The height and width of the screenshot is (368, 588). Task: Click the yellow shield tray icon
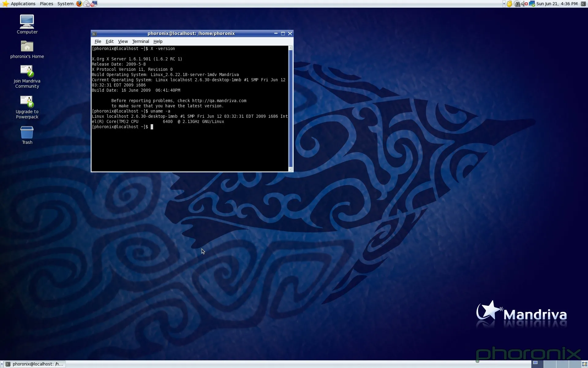click(x=509, y=4)
